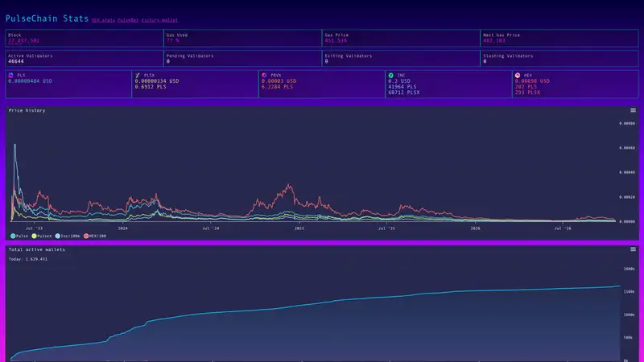Open the Price history chart menu icon
The width and height of the screenshot is (644, 362).
633,110
